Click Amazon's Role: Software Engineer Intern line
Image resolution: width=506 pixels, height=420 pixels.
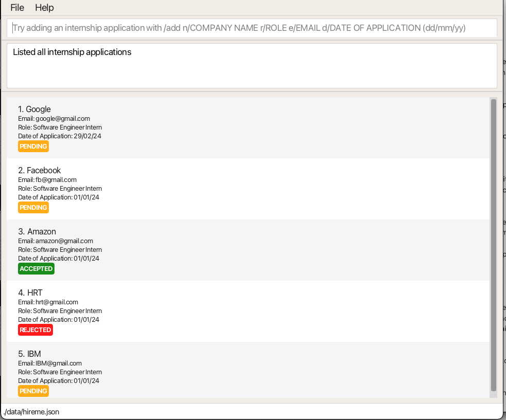click(x=60, y=250)
